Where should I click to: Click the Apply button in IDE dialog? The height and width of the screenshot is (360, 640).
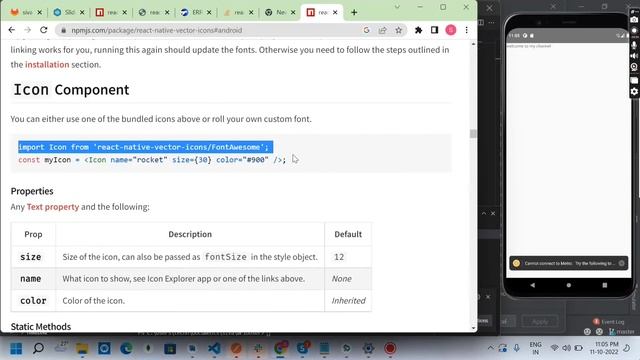(539, 322)
